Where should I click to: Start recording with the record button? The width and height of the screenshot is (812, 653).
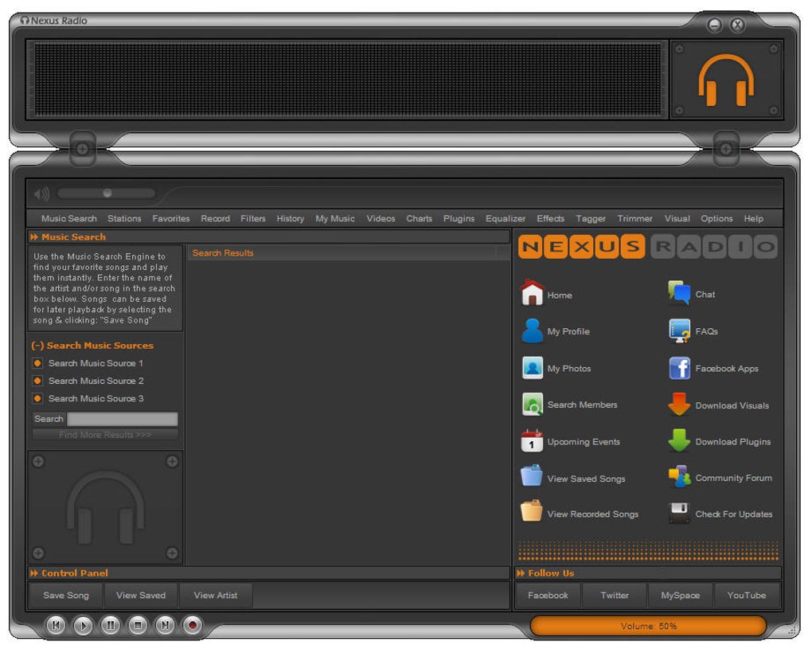click(x=192, y=625)
